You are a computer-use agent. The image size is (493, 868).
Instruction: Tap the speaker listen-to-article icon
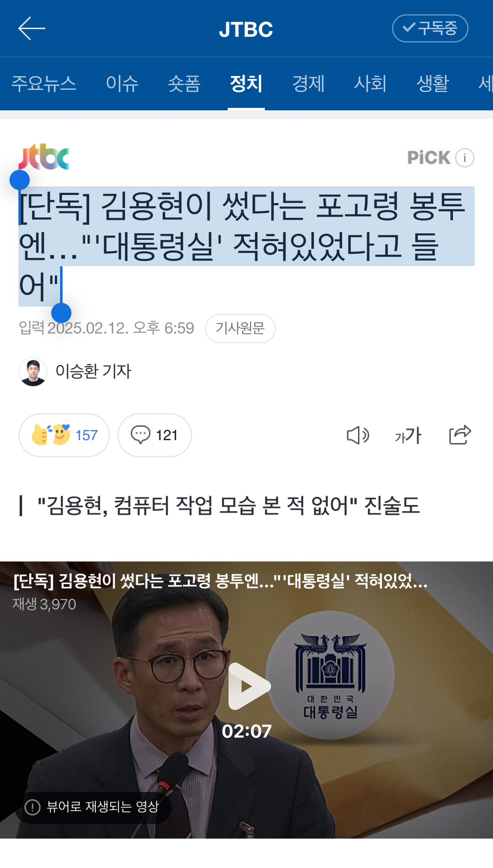pyautogui.click(x=358, y=435)
